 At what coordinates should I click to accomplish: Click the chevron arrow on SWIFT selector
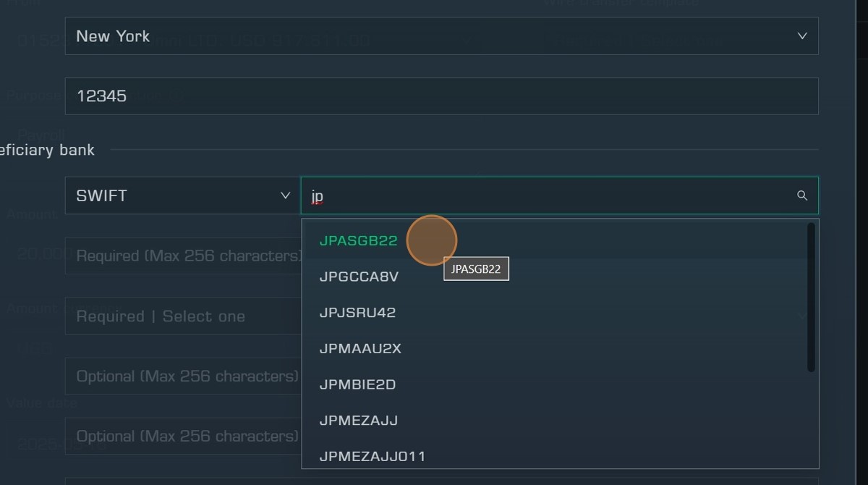pyautogui.click(x=285, y=195)
